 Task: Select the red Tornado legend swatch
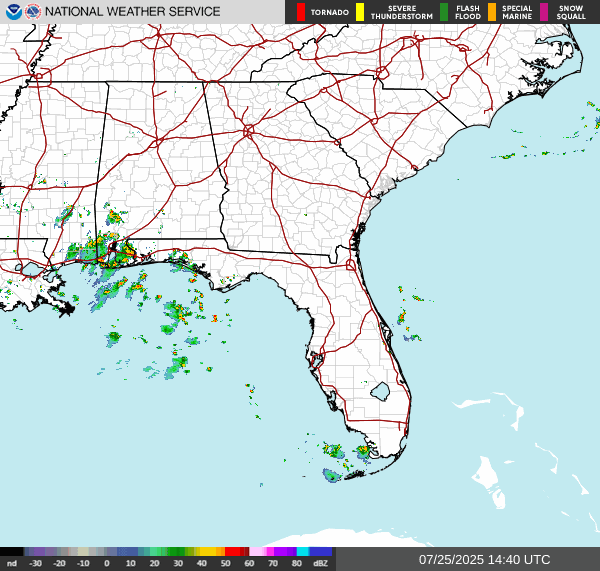tap(301, 12)
